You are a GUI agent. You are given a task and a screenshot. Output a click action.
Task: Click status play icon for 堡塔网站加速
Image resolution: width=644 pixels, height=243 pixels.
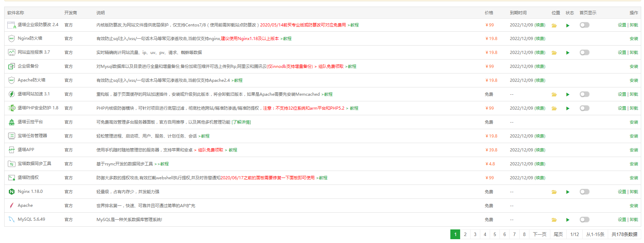pyautogui.click(x=568, y=95)
